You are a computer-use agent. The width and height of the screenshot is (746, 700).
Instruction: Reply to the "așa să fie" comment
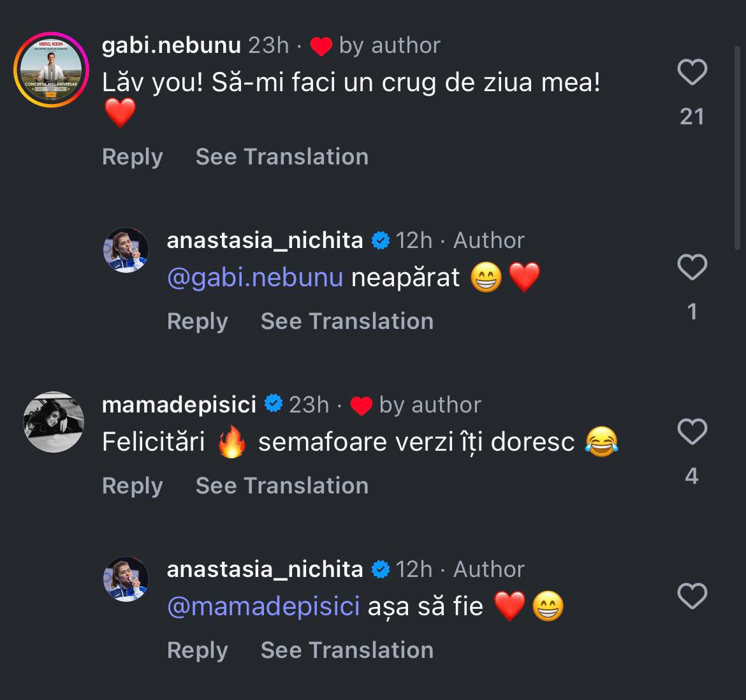point(197,650)
